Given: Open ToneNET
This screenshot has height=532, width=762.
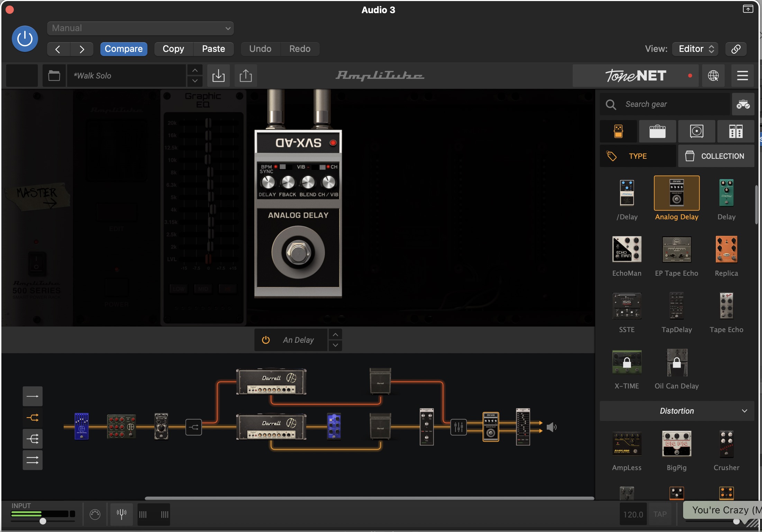Looking at the screenshot, I should coord(636,75).
